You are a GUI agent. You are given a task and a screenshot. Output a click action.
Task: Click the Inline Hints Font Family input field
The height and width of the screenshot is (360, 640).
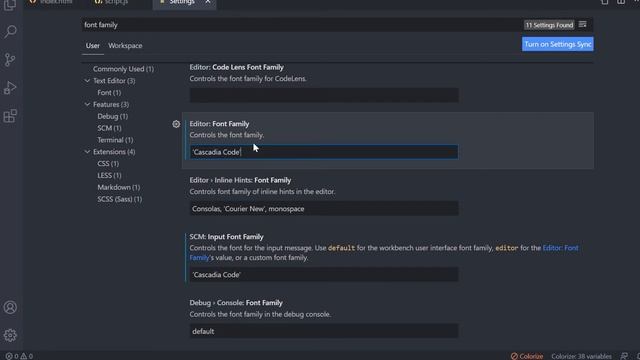pyautogui.click(x=324, y=209)
